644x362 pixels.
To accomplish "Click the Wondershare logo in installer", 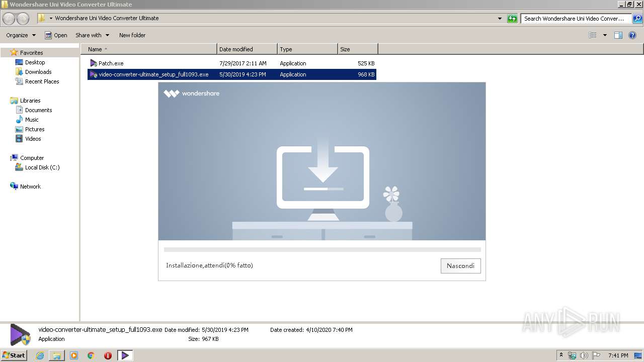I will click(x=192, y=94).
